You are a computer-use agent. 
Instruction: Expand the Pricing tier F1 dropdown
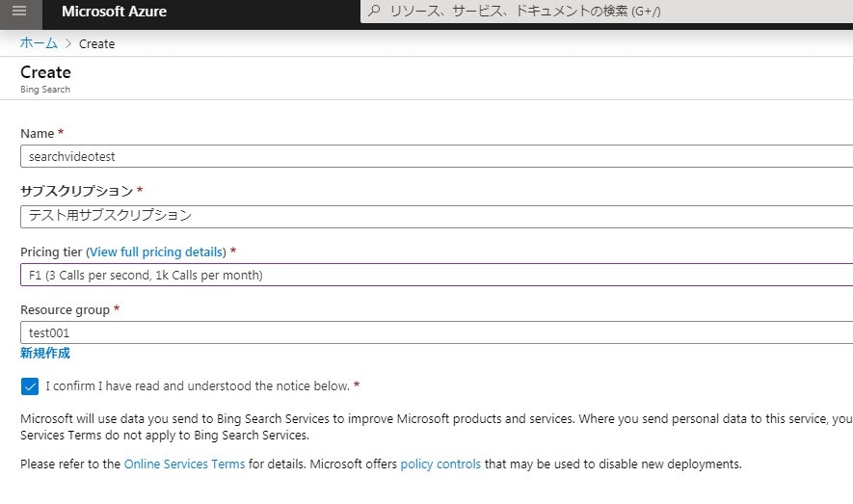coord(437,275)
